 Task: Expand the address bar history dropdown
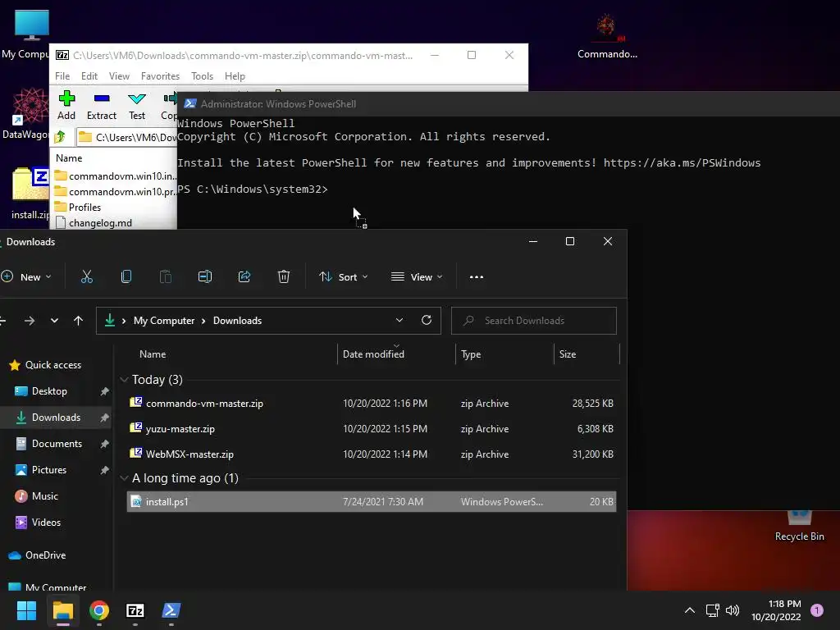399,321
